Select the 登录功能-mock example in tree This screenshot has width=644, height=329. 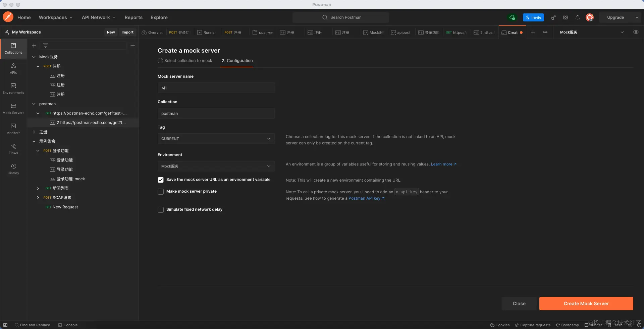coord(70,179)
